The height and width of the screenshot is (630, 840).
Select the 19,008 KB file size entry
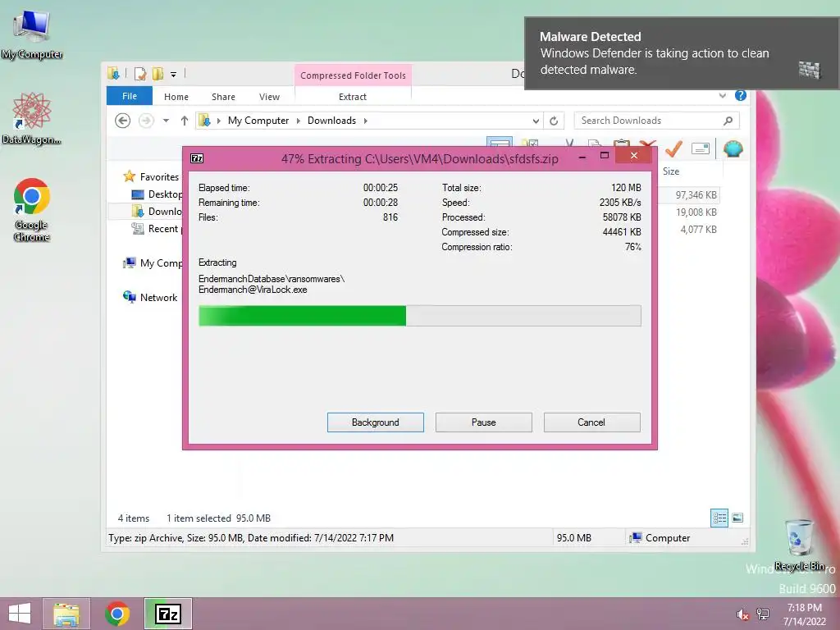click(696, 212)
